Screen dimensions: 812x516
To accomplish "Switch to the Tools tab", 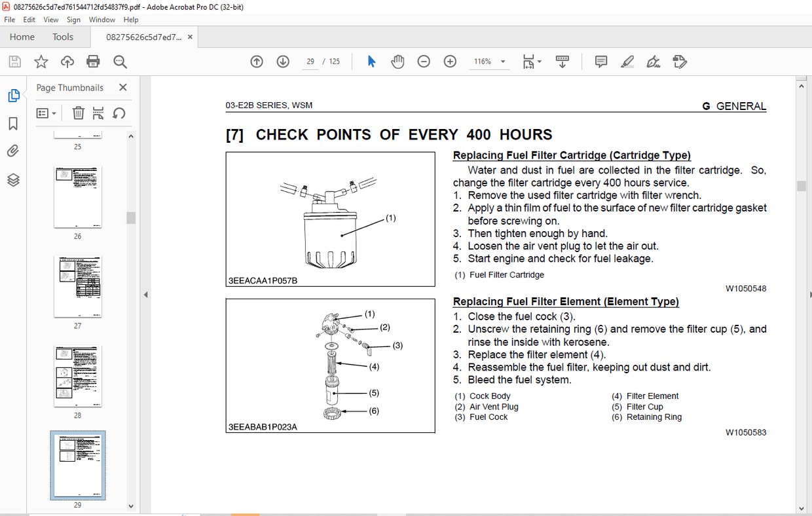I will click(x=63, y=37).
